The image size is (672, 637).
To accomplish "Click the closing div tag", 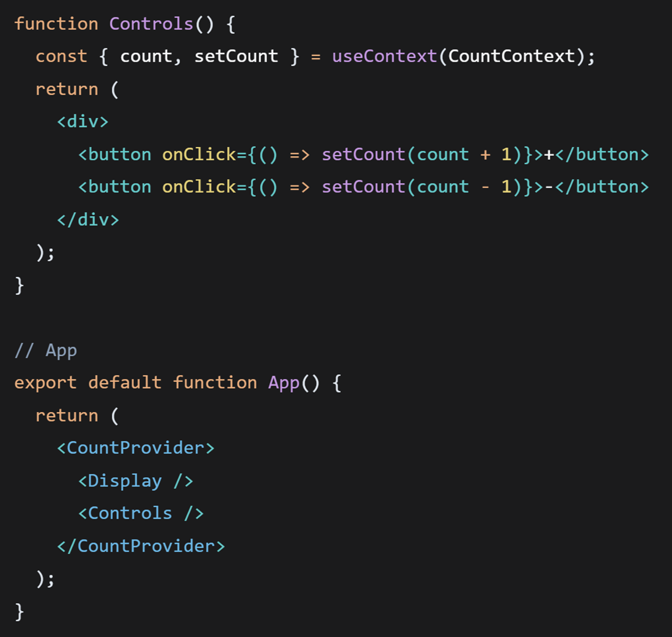I will pos(88,220).
